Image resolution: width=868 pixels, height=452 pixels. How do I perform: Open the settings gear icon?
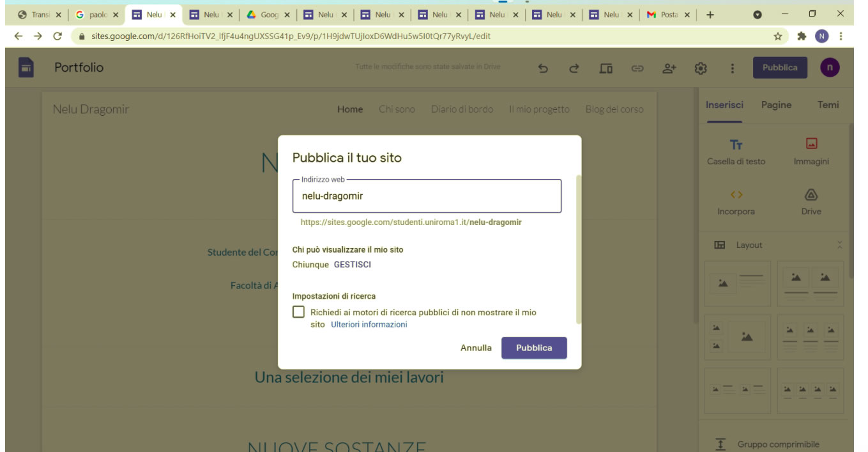(x=701, y=68)
